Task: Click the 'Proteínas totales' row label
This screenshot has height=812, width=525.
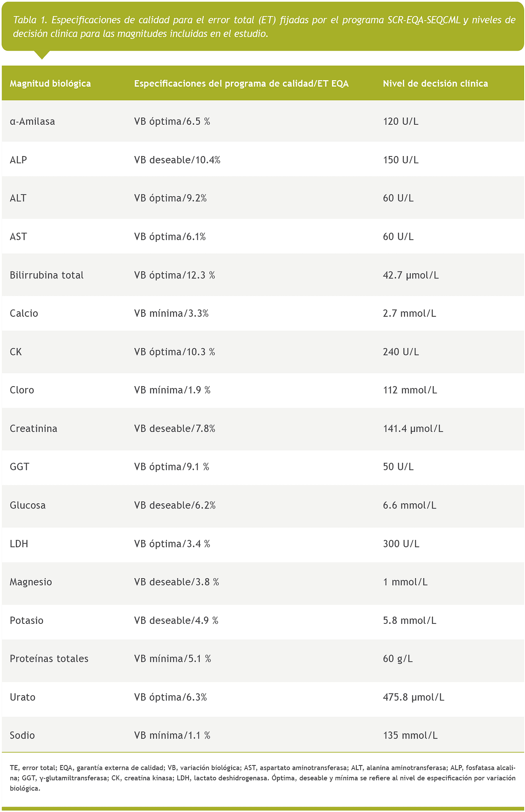Action: [49, 658]
